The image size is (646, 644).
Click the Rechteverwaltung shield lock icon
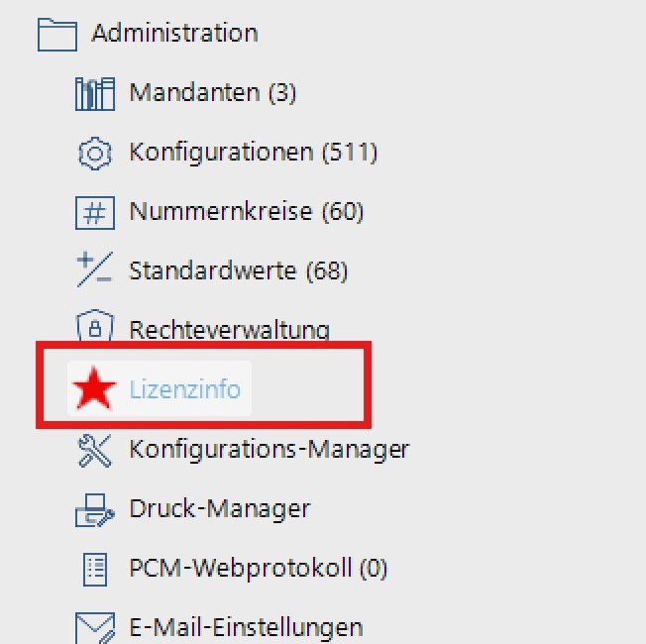[95, 328]
